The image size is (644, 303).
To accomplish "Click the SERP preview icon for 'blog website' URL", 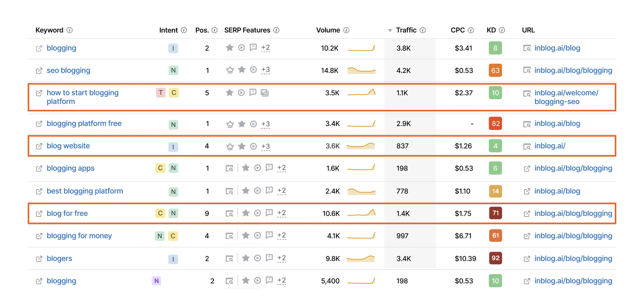I will [527, 146].
